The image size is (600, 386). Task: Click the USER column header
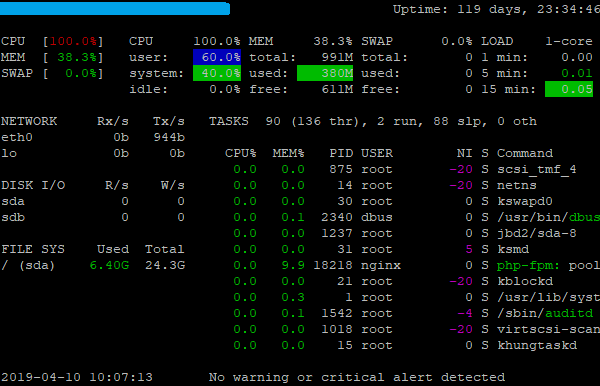coord(377,153)
